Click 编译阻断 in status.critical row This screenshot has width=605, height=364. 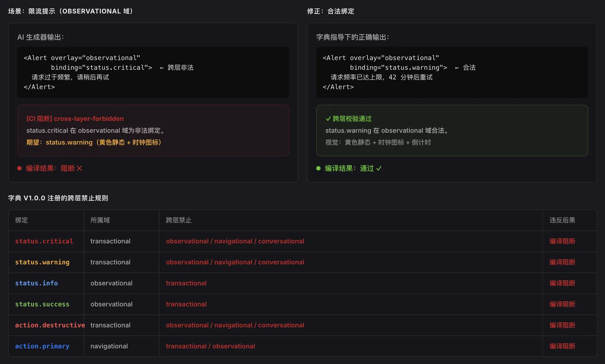pyautogui.click(x=562, y=241)
